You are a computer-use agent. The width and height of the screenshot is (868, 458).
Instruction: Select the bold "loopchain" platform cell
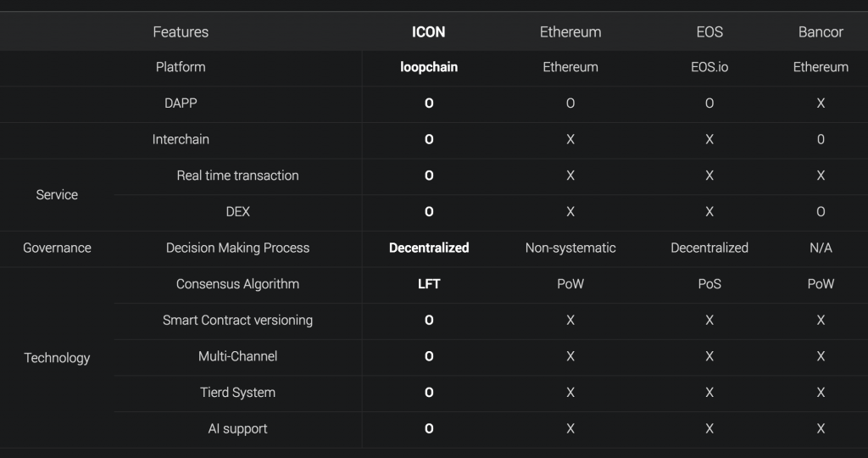click(429, 67)
